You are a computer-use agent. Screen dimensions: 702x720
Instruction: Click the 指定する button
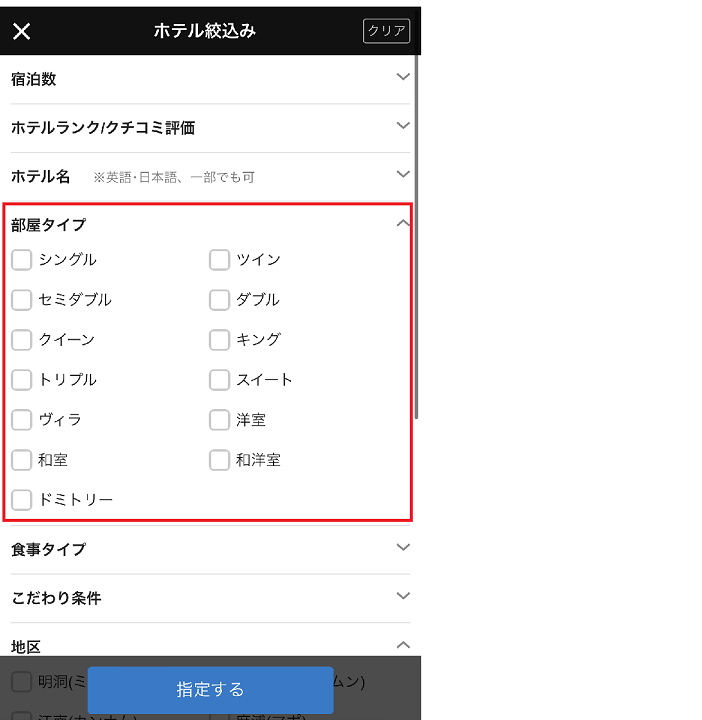pos(210,690)
